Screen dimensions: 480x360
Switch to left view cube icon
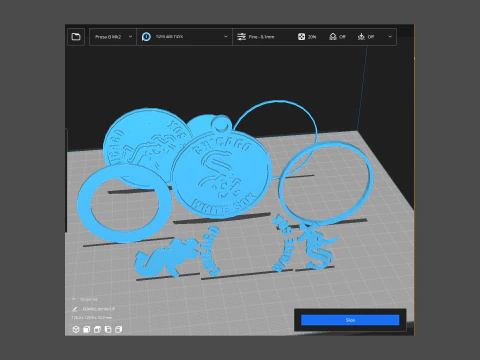click(x=108, y=329)
